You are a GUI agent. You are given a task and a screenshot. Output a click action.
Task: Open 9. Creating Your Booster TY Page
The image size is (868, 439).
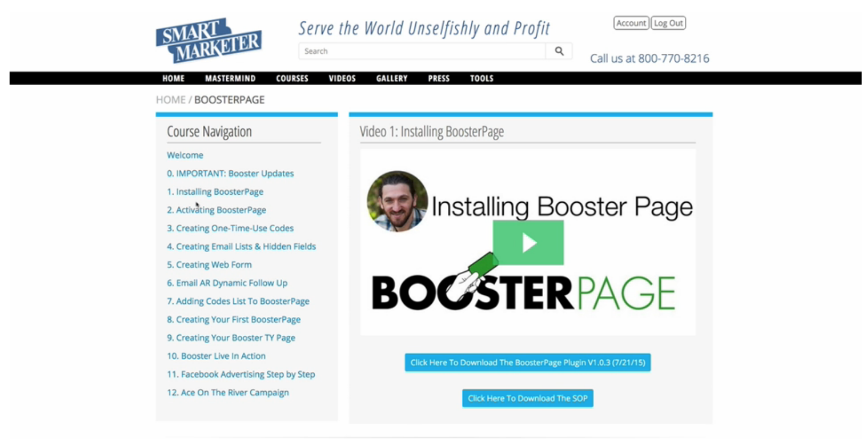(231, 338)
